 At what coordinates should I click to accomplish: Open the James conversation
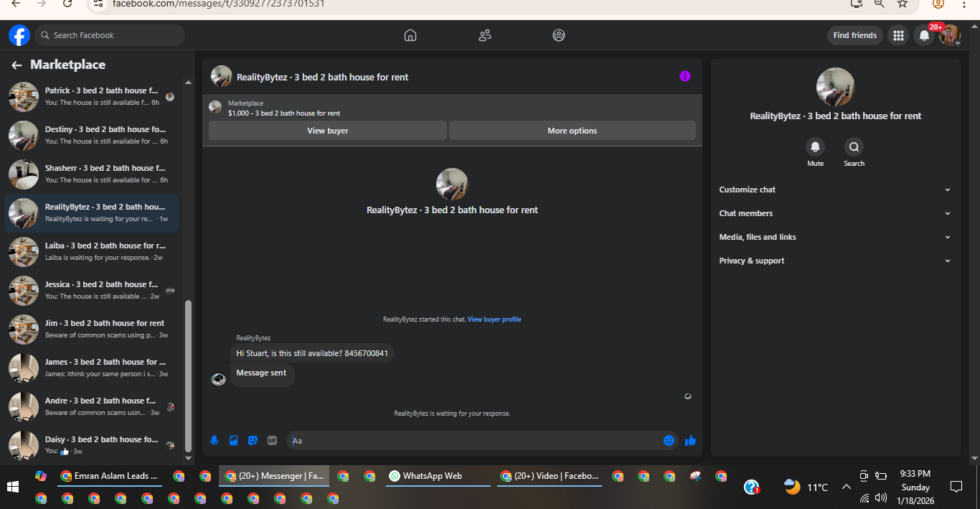click(92, 368)
